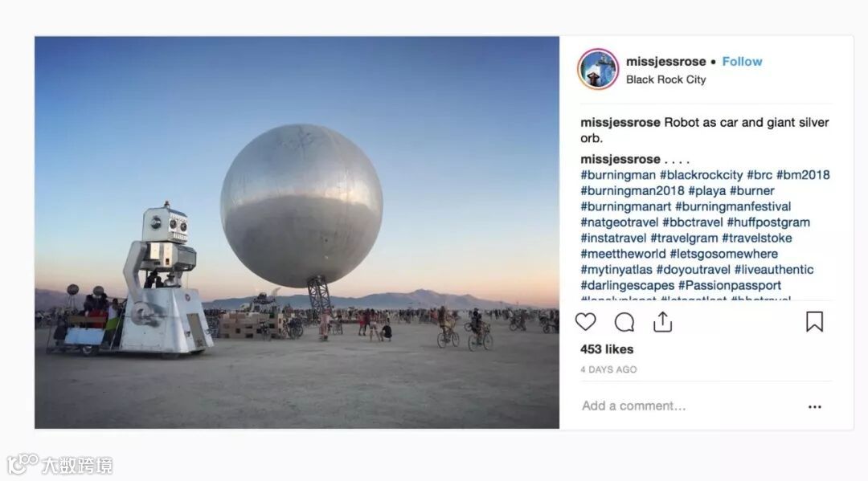Like the post with heart icon

(585, 322)
